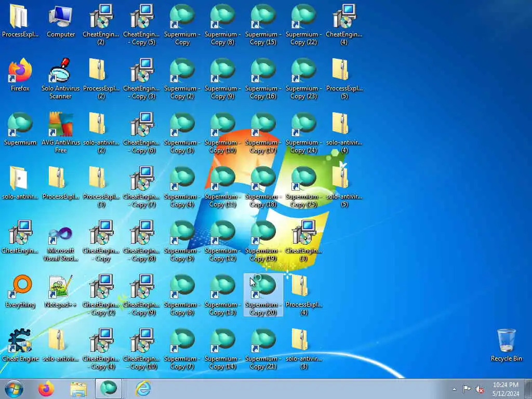
Task: Select Supermium - Copy (12) icon
Action: [x=222, y=241]
